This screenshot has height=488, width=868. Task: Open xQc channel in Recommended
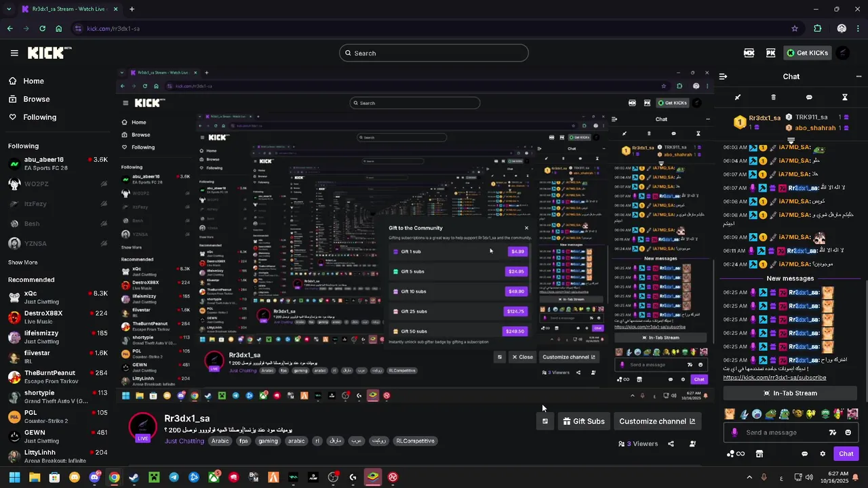click(58, 298)
